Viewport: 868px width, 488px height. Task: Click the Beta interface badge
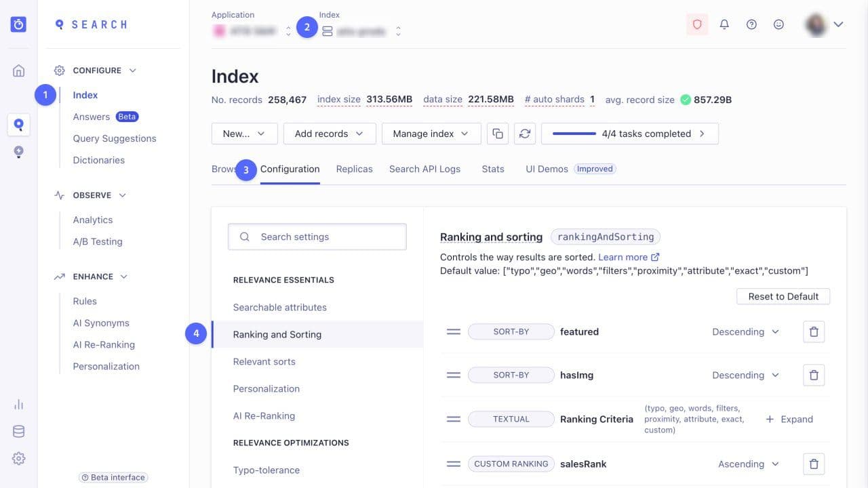coord(113,477)
